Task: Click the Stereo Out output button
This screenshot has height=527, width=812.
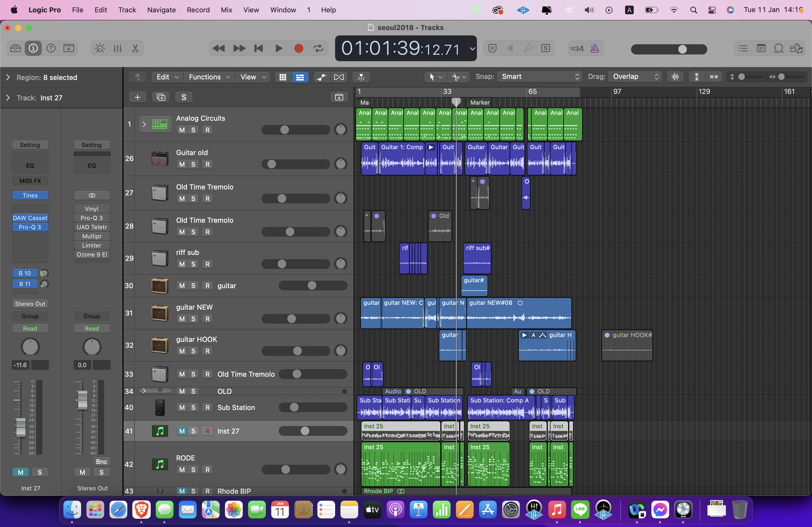Action: 30,304
